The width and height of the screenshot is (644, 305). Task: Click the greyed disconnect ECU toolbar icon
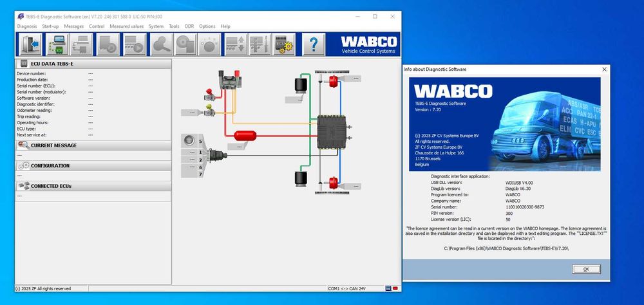[81, 44]
